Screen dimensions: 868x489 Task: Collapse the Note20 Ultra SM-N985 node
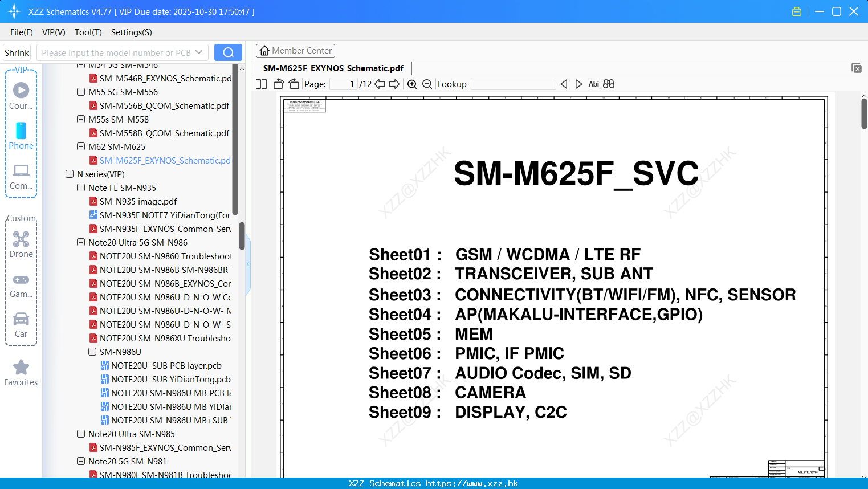point(81,434)
